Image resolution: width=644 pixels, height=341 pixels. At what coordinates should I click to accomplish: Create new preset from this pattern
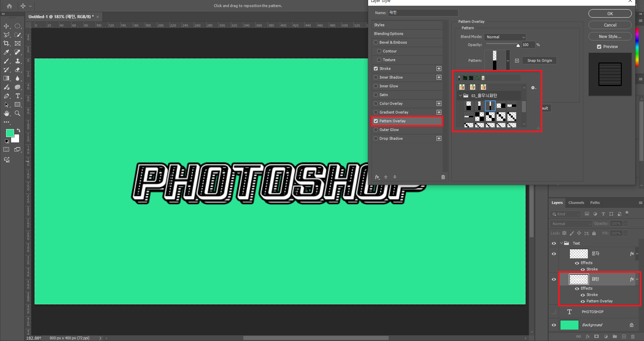[x=517, y=60]
